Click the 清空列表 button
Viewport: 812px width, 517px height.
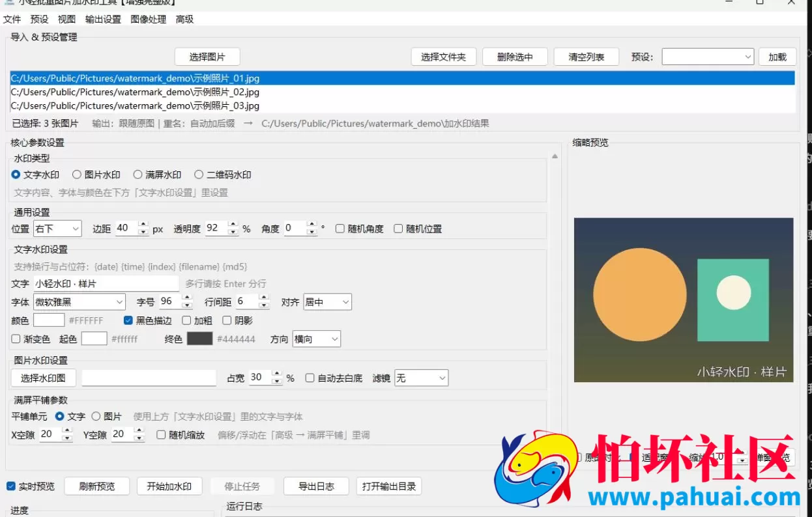point(586,57)
